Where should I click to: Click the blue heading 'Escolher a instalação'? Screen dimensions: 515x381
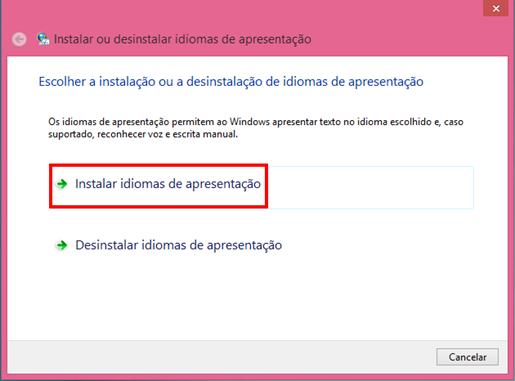point(231,82)
